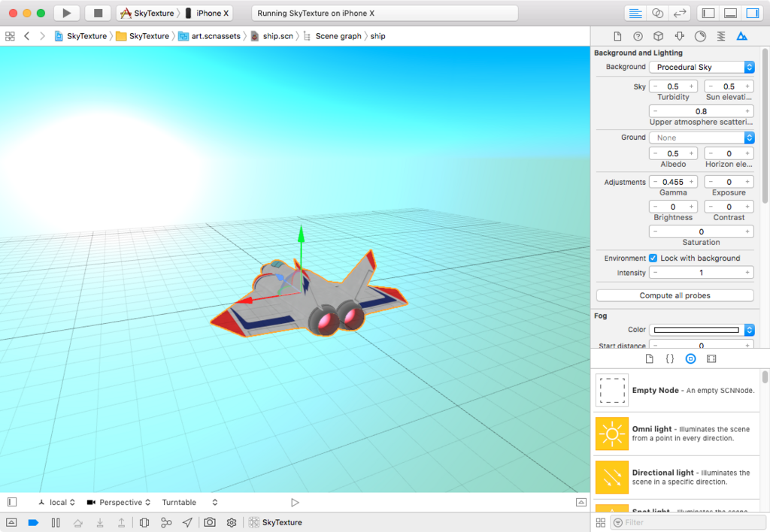Viewport: 770px width, 532px height.
Task: Open the File inspector tab
Action: tap(617, 36)
